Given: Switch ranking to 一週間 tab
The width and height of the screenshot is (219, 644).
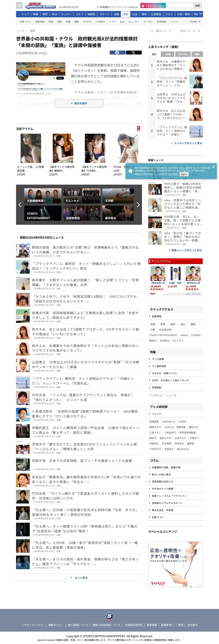Looking at the screenshot, I should 167,54.
